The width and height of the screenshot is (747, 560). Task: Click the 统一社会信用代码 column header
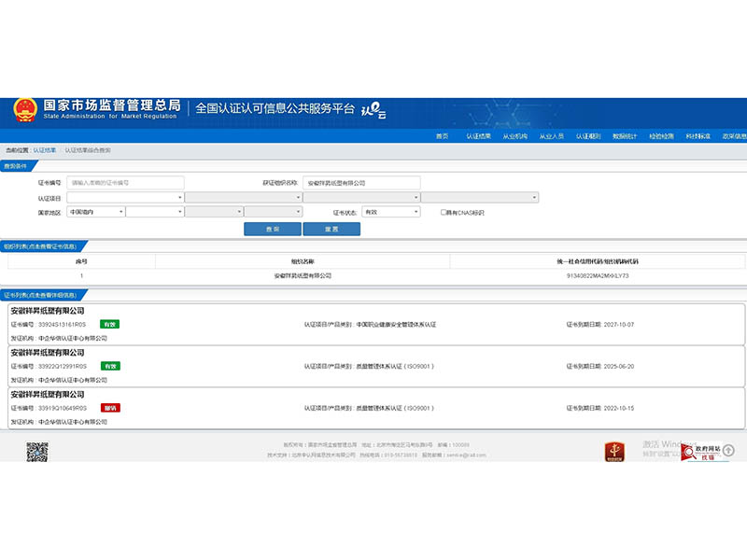coord(598,261)
